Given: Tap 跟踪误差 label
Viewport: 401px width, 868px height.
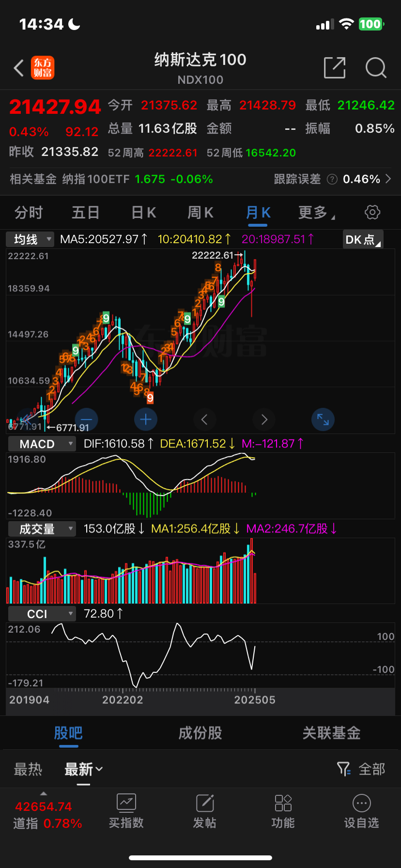Looking at the screenshot, I should (x=297, y=179).
